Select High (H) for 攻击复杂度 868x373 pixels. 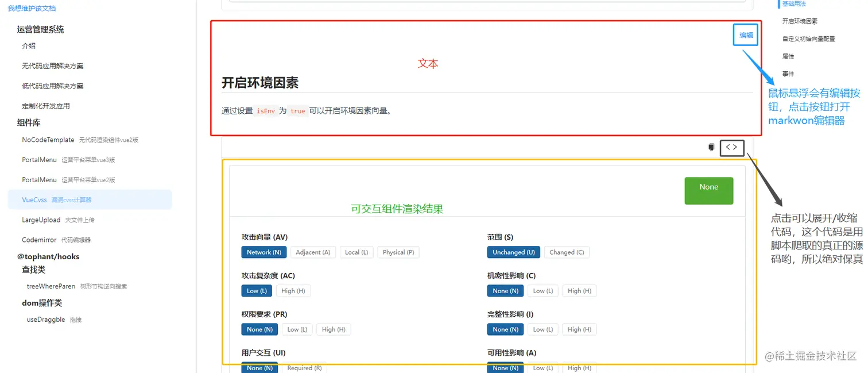tap(293, 290)
